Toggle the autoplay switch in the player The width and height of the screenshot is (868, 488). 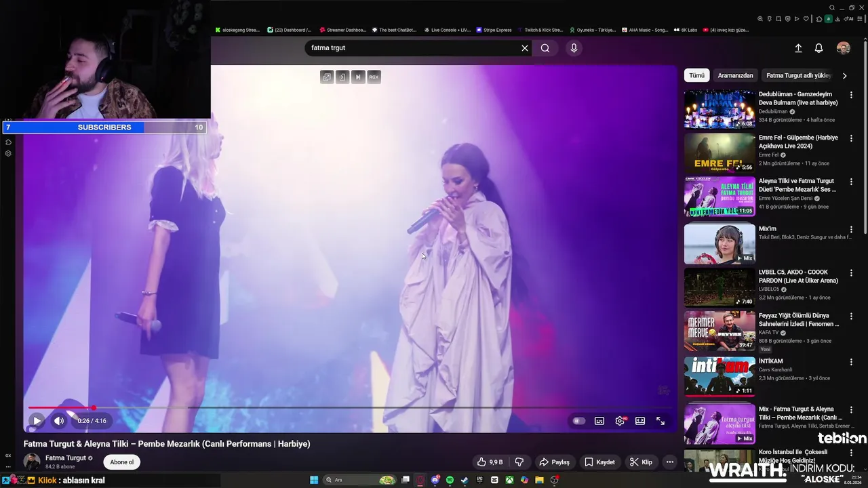pos(578,421)
